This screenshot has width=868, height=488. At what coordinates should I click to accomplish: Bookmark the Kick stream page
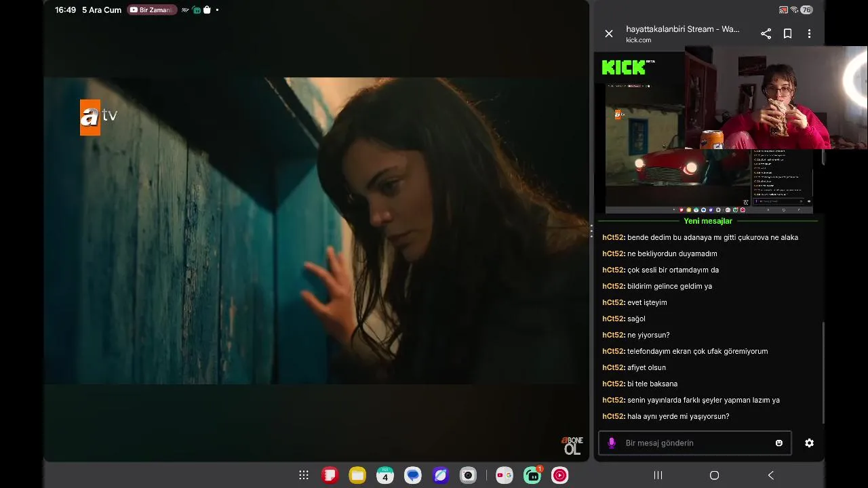point(788,34)
